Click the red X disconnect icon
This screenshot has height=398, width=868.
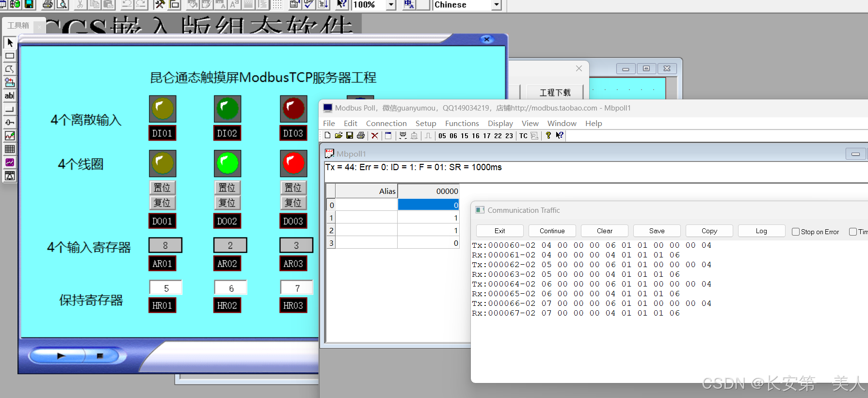(374, 136)
